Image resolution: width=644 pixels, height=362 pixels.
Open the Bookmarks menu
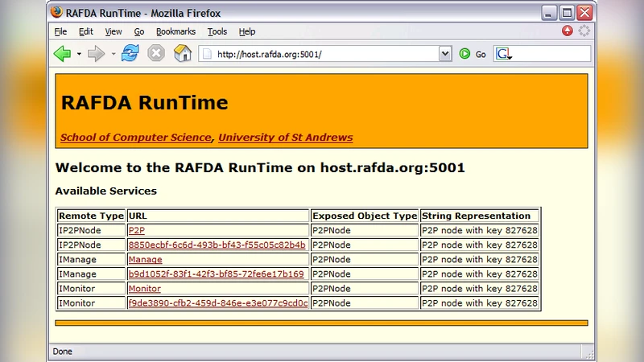tap(175, 31)
